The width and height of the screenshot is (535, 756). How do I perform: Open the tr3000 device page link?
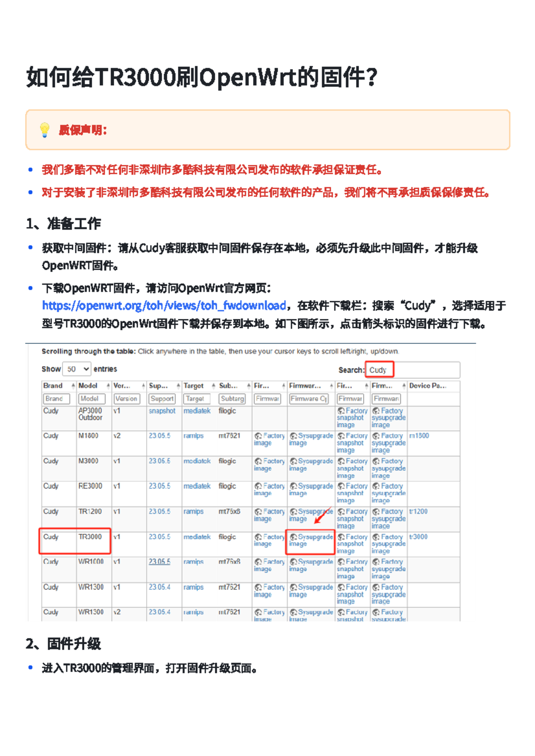(x=418, y=537)
